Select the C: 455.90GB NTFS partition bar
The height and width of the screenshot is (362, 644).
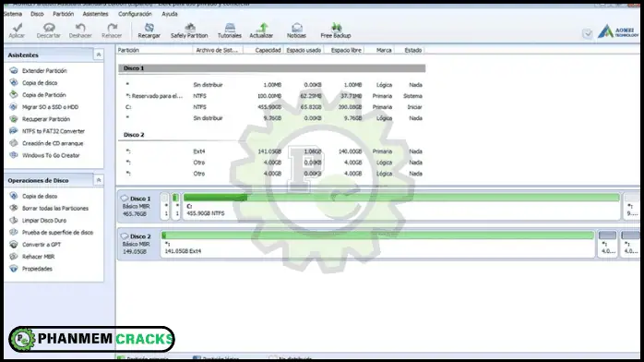(401, 206)
